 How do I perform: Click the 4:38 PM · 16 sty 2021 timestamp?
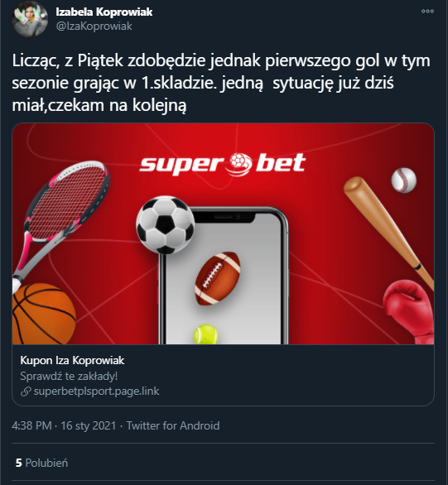pos(64,425)
